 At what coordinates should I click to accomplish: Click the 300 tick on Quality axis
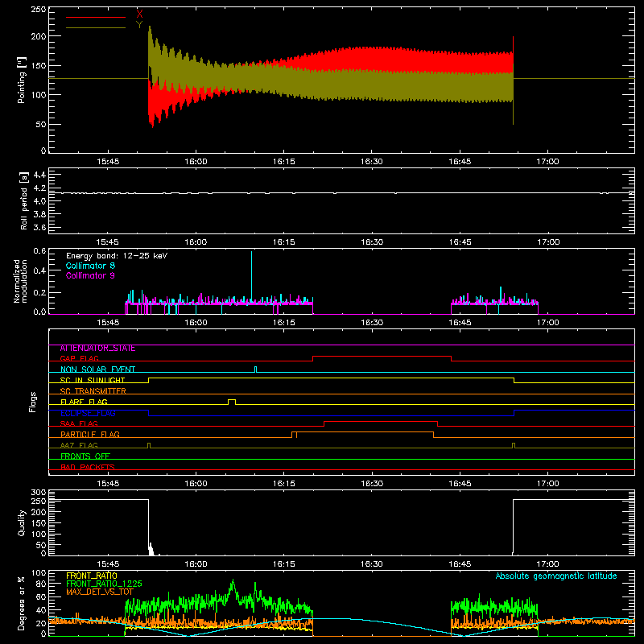pyautogui.click(x=39, y=493)
